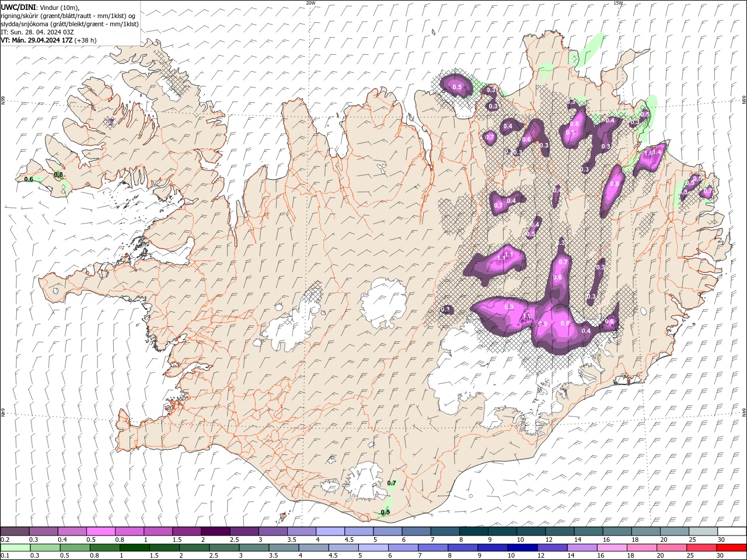Pick white snow swatch after 30
This screenshot has height=560, width=747.
(732, 531)
